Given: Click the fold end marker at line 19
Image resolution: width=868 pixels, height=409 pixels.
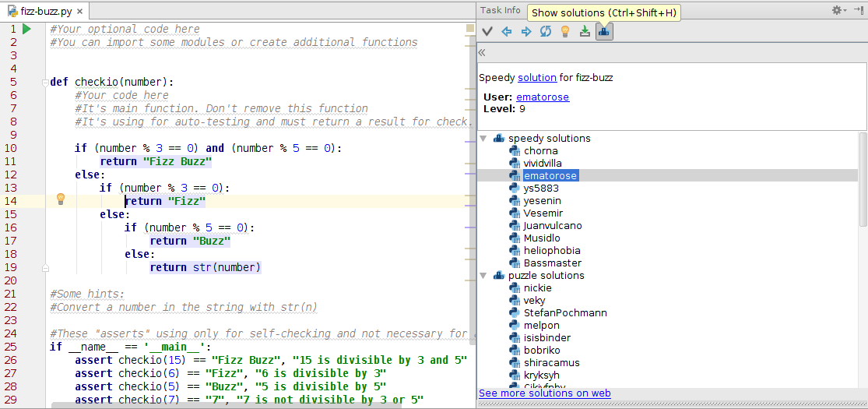Looking at the screenshot, I should 45,268.
